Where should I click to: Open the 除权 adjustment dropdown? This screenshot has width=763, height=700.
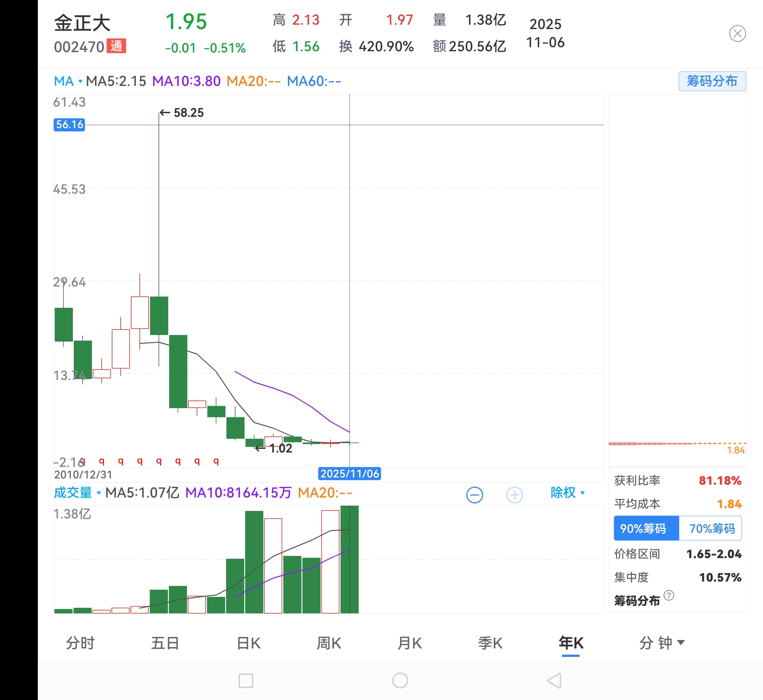pyautogui.click(x=568, y=493)
